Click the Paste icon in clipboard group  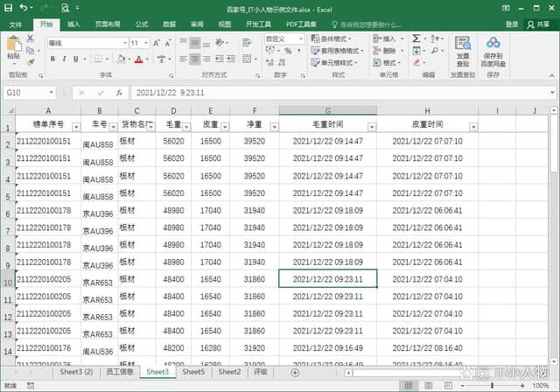pyautogui.click(x=13, y=51)
